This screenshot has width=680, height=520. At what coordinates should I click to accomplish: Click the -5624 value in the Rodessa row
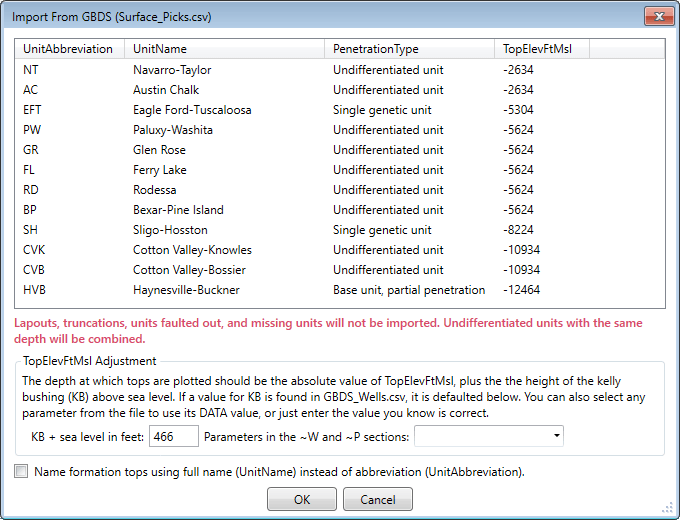(518, 190)
